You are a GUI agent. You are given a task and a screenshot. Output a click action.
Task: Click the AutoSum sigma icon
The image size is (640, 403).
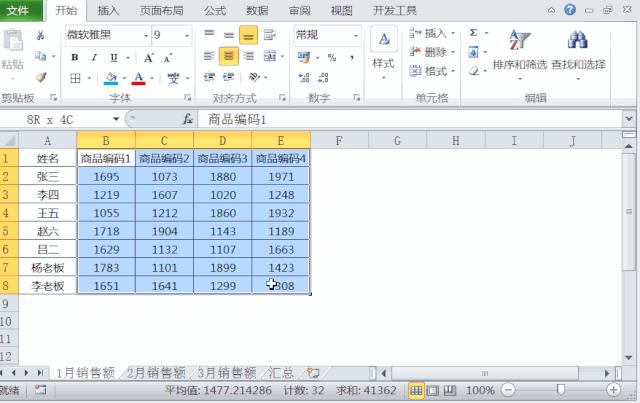pyautogui.click(x=473, y=33)
